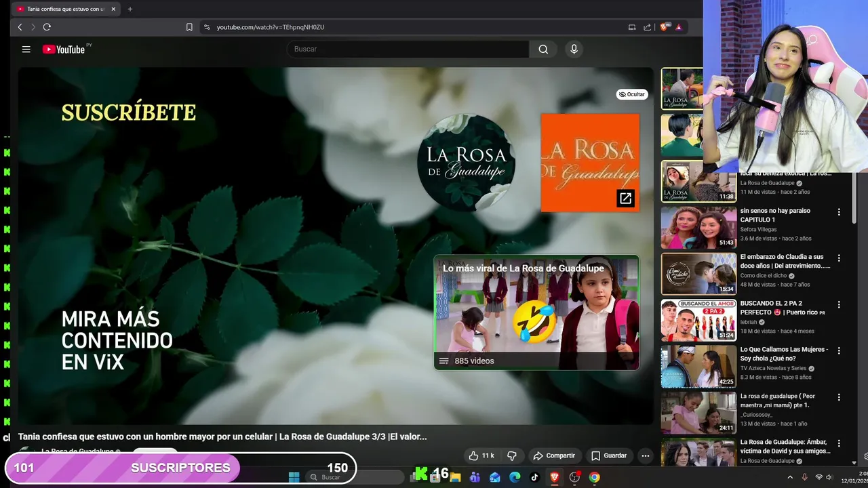Open options for 'Ámbar, víctima de David' video
This screenshot has height=488, width=868.
click(x=839, y=443)
